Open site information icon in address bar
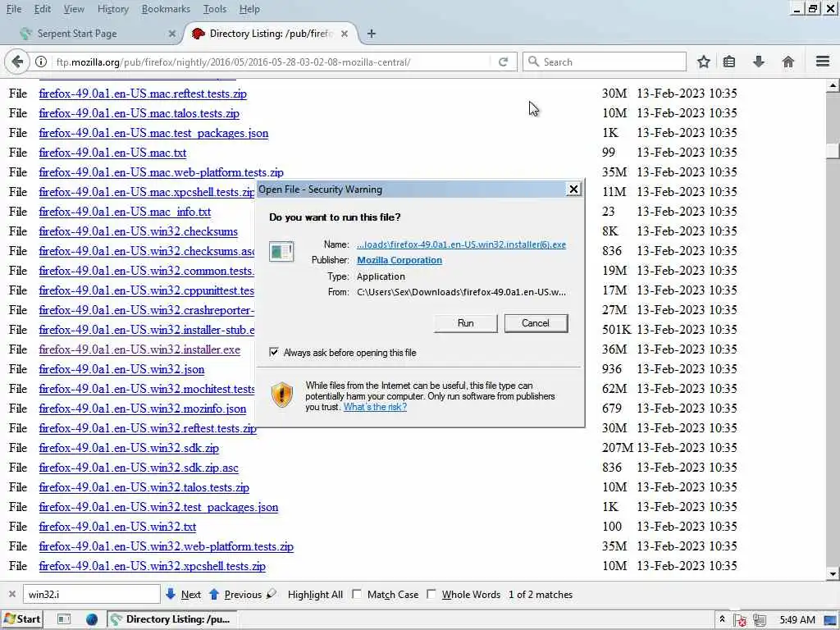840x630 pixels. (x=41, y=62)
